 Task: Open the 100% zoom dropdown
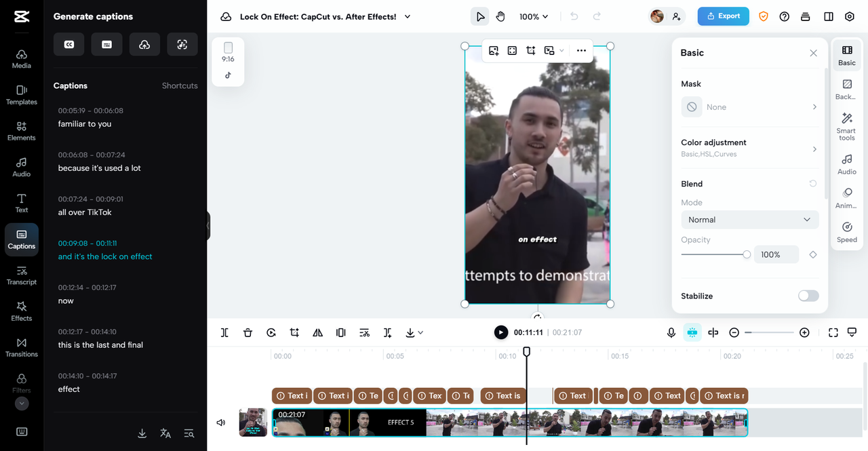coord(534,16)
